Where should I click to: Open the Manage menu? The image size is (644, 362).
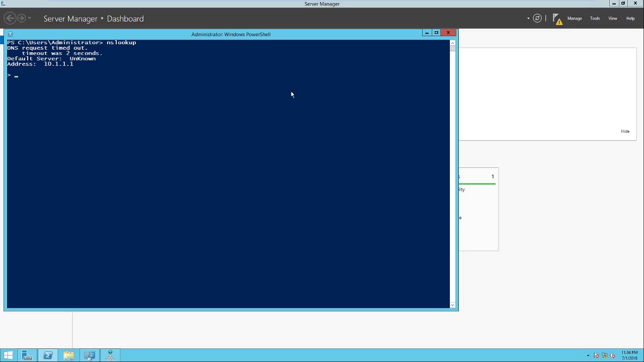(x=575, y=19)
